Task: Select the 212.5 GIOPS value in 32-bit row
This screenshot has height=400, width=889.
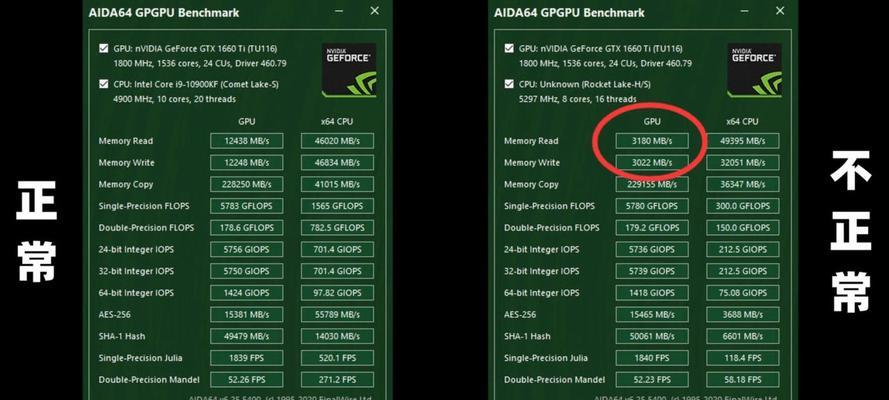Action: (x=743, y=271)
